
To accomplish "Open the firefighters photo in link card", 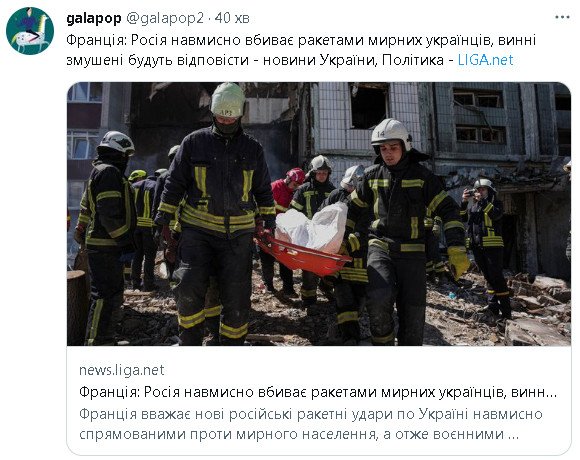I will pos(319,214).
